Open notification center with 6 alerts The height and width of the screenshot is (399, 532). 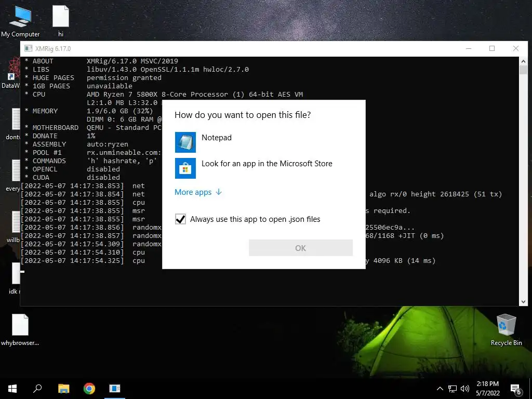(516, 389)
